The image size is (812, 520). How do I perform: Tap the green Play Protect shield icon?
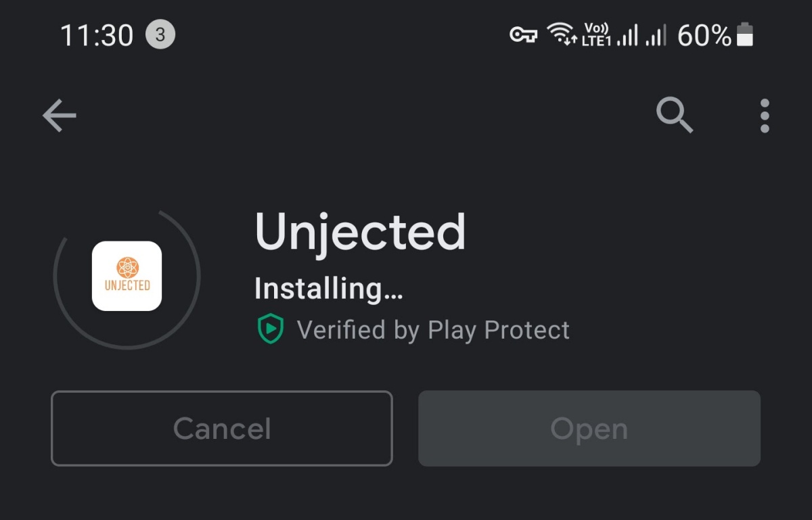pyautogui.click(x=270, y=329)
